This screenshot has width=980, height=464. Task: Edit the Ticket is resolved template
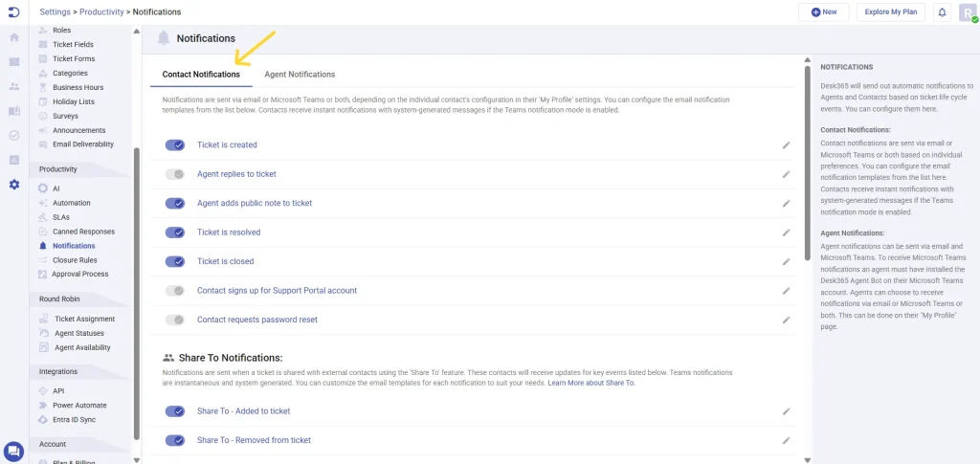tap(787, 232)
